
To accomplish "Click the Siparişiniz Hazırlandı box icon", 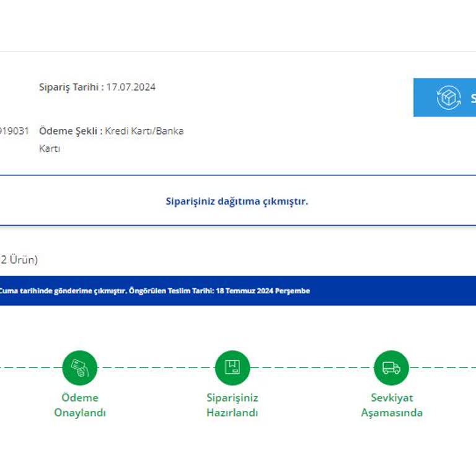I will (232, 368).
